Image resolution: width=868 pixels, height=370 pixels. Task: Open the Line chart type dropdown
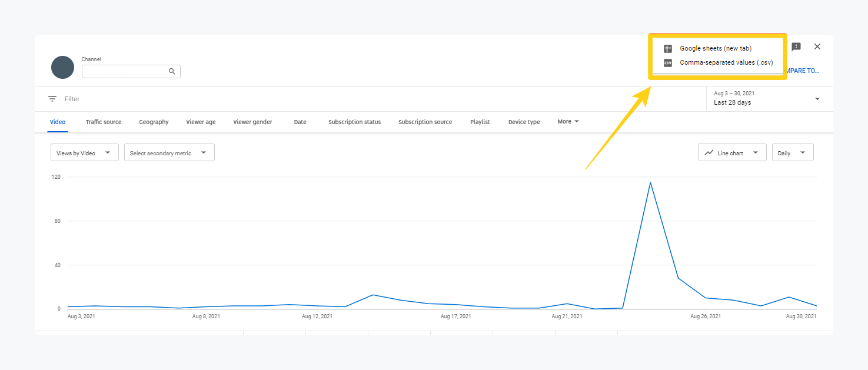click(731, 153)
